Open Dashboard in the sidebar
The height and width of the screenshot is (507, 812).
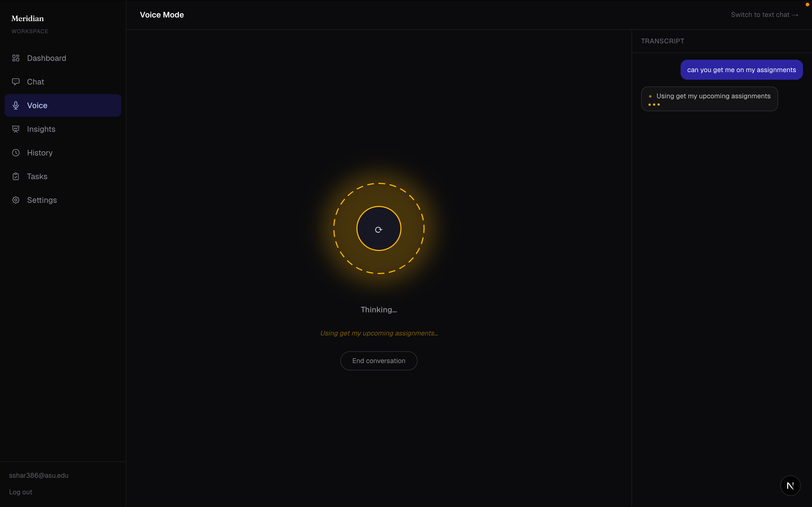tap(46, 58)
